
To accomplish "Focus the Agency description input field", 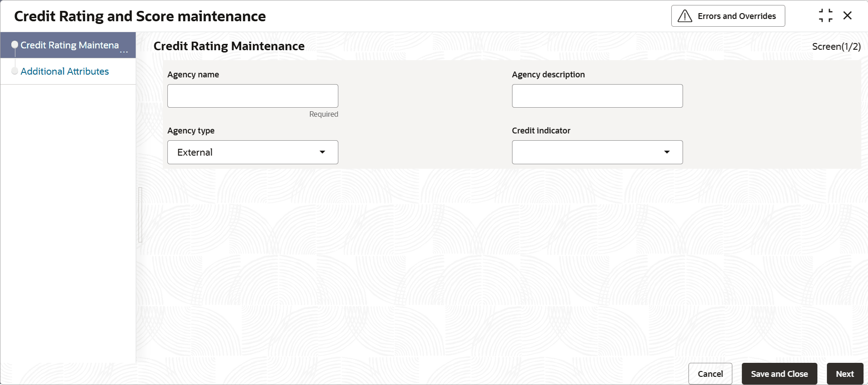I will tap(598, 96).
